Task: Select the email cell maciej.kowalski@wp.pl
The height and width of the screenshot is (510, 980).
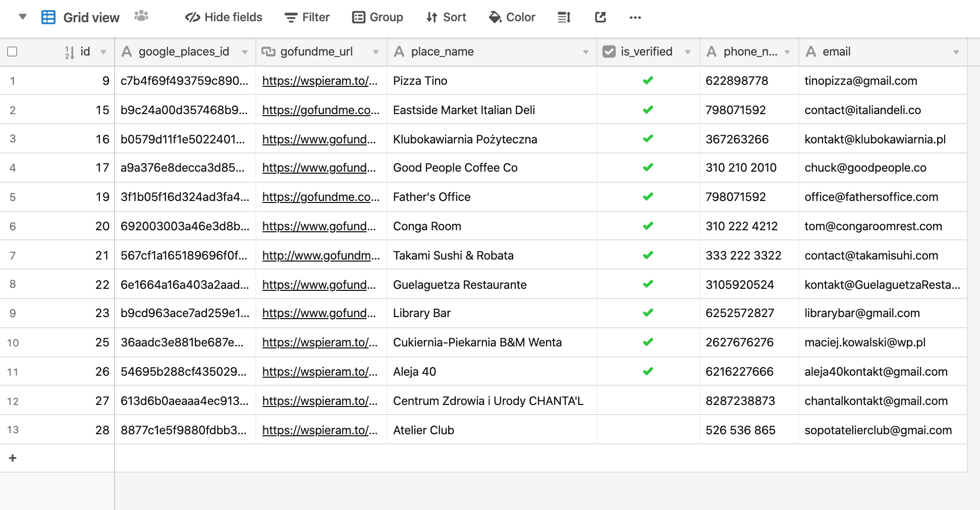Action: (x=883, y=342)
